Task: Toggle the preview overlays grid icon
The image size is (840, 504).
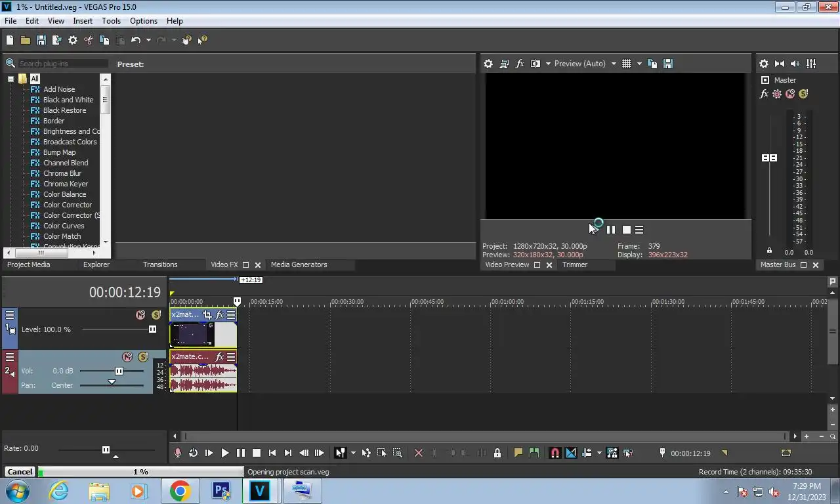Action: point(627,64)
